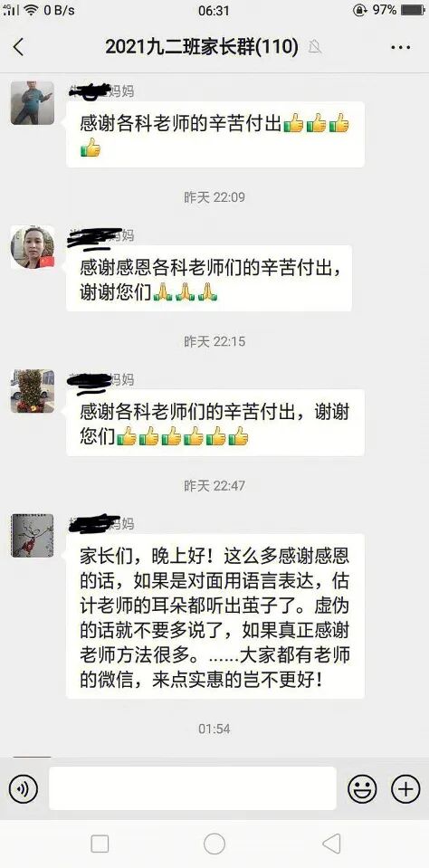Tap the Android back triangle button

click(x=331, y=844)
